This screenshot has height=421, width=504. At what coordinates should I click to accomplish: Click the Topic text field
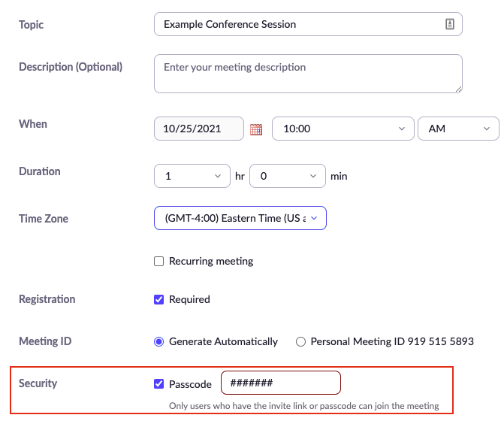click(x=300, y=24)
